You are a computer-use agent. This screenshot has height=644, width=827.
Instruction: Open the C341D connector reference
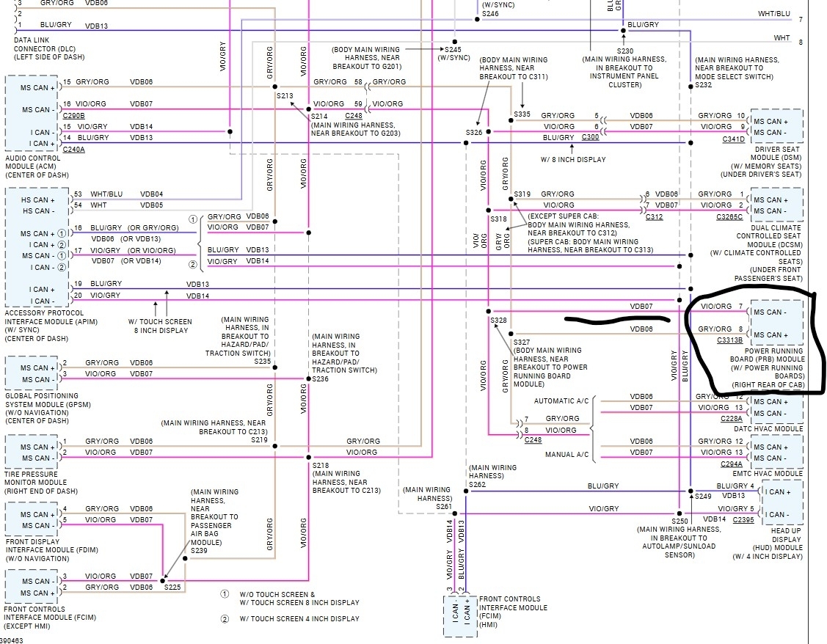pos(734,139)
